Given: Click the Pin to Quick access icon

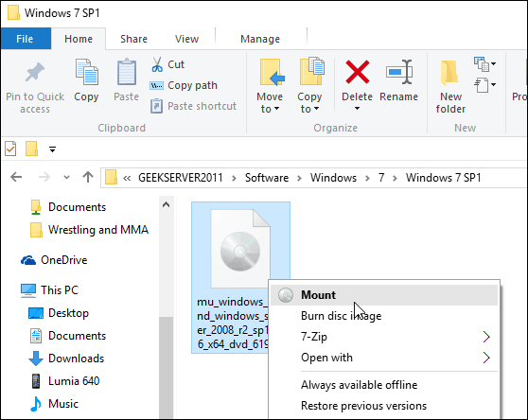Looking at the screenshot, I should tap(35, 72).
